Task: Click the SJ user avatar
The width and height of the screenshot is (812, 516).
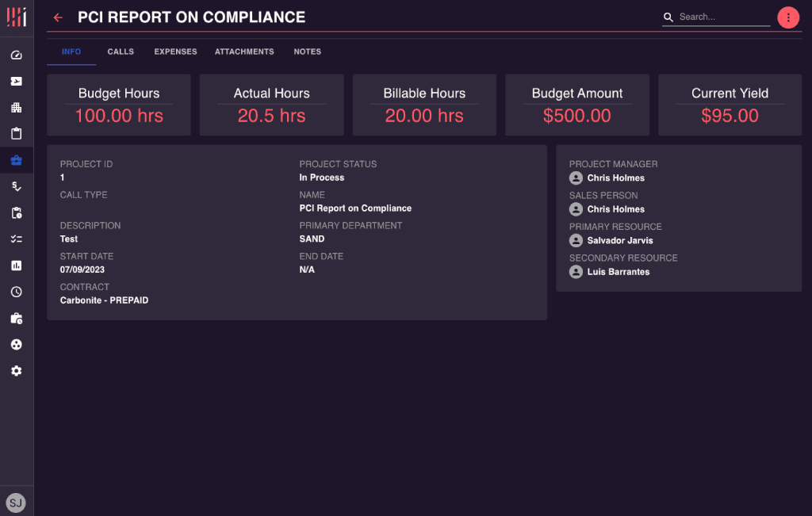Action: [x=16, y=502]
